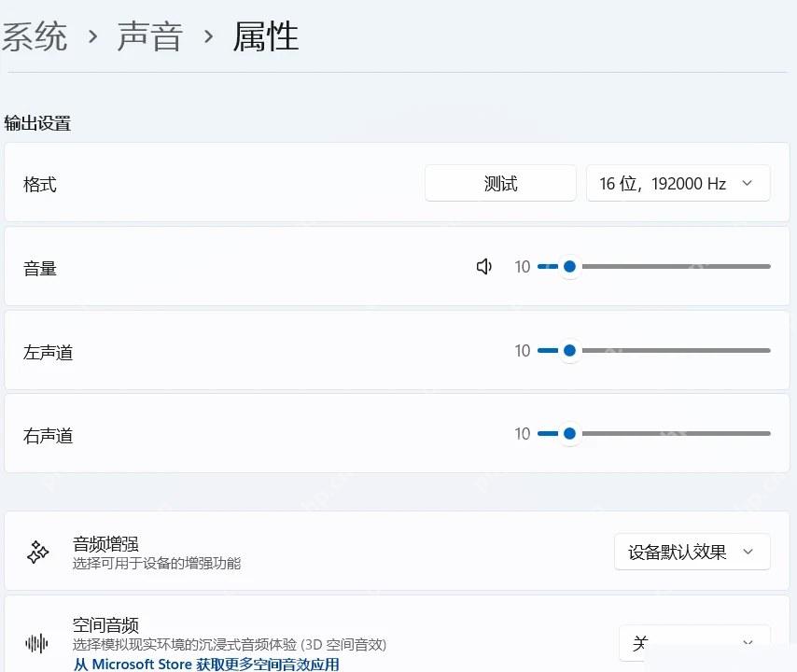Open the spatial audio 关 dropdown
Viewport: 797px width, 672px height.
point(694,643)
